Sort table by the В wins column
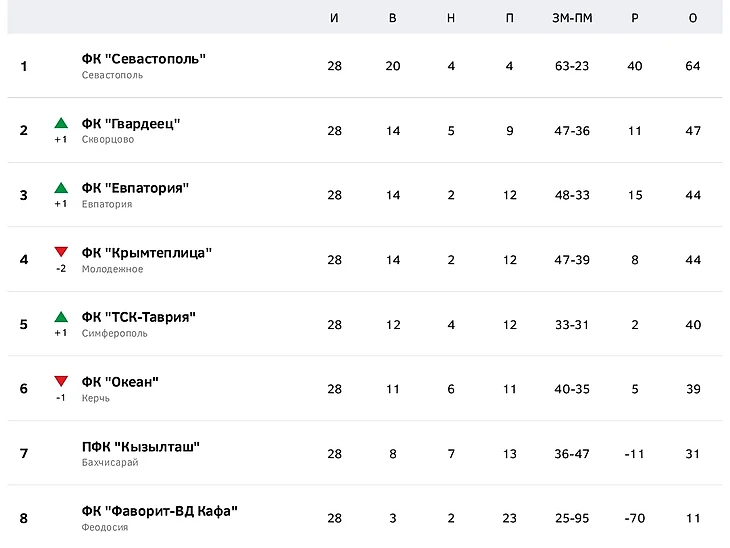Viewport: 730px width, 548px height. pos(393,19)
